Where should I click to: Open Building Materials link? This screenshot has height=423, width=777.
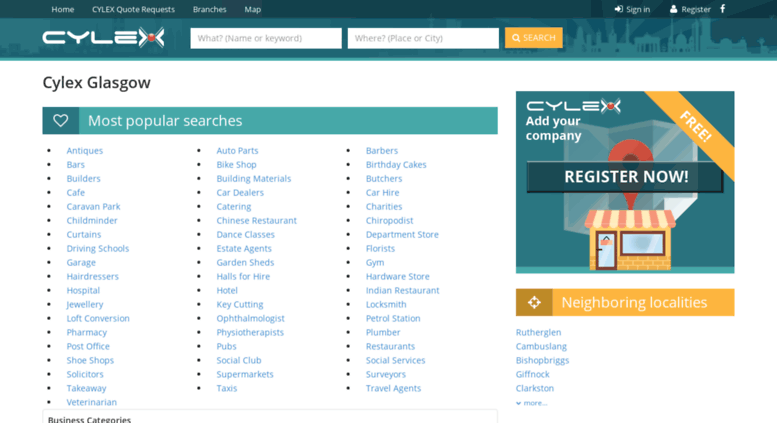pyautogui.click(x=254, y=178)
